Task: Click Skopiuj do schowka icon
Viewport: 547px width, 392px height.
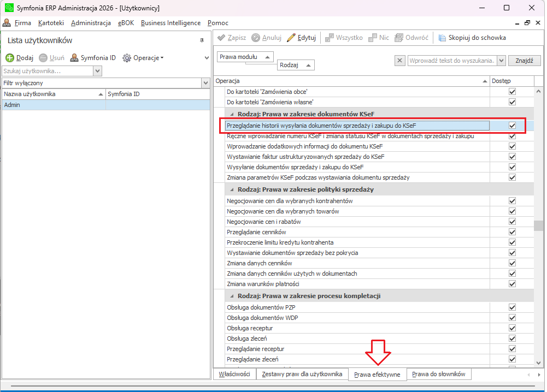Action: [442, 38]
